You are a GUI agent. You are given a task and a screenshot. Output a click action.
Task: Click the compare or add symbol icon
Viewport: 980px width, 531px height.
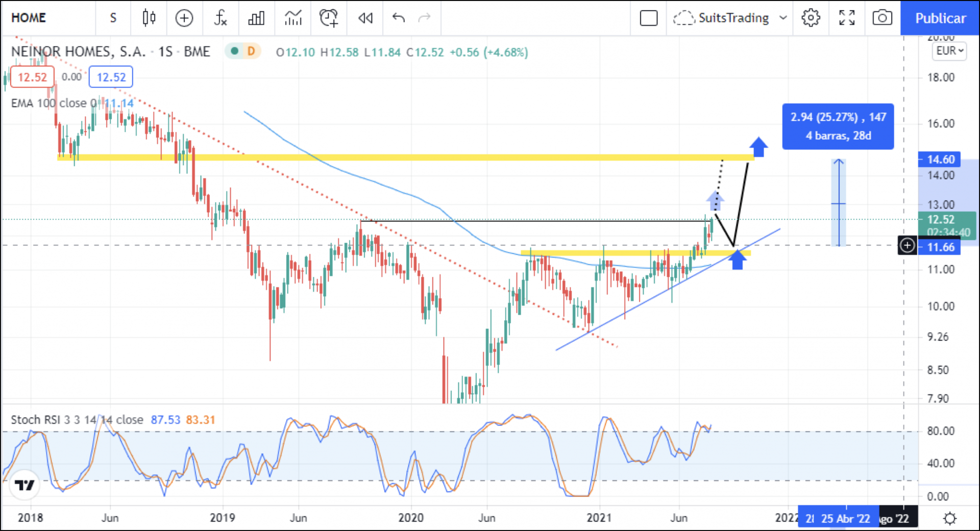(184, 18)
